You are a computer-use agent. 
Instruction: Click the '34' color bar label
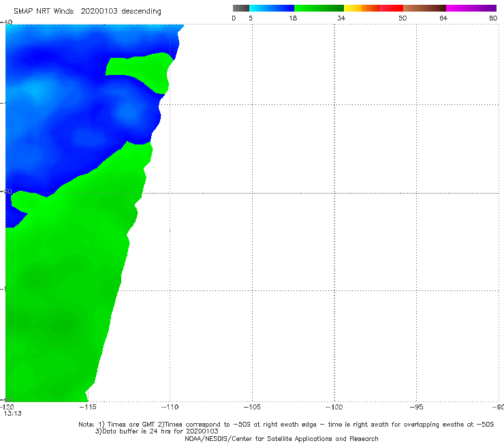[x=341, y=18]
